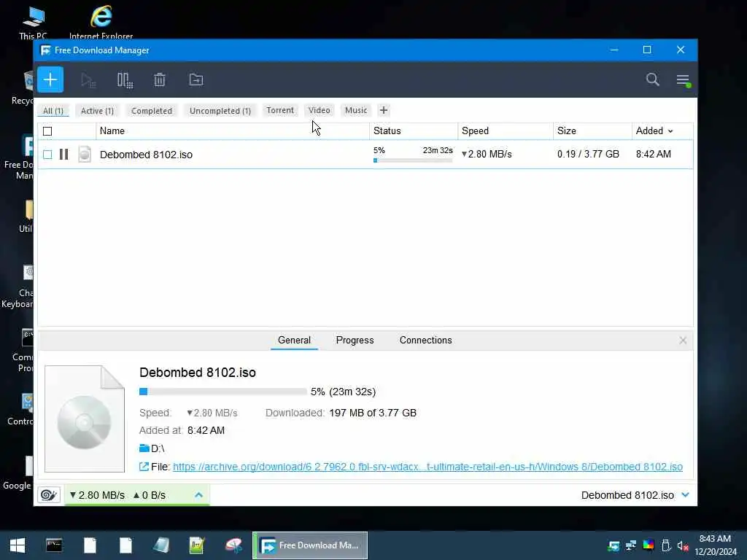
Task: Click the row progress bar showing 5%
Action: 413,160
